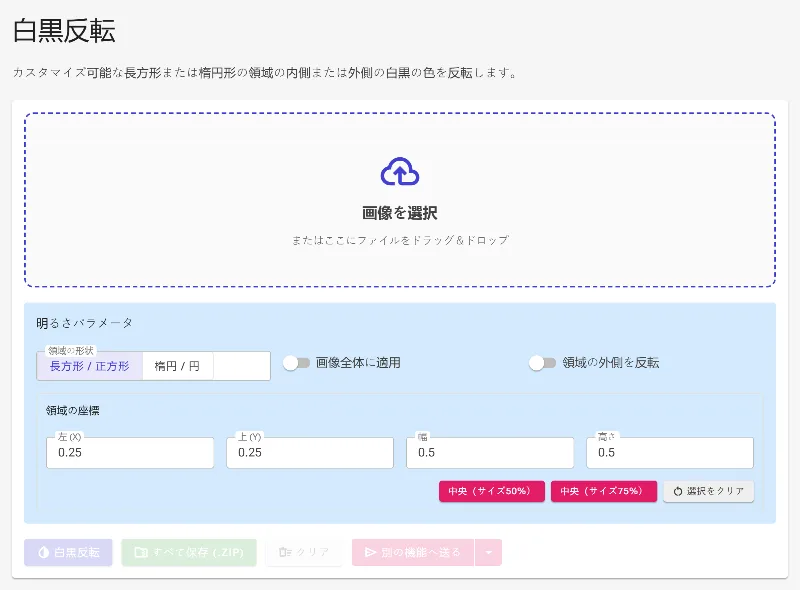The image size is (800, 590).
Task: Click the クリア button
Action: click(304, 552)
